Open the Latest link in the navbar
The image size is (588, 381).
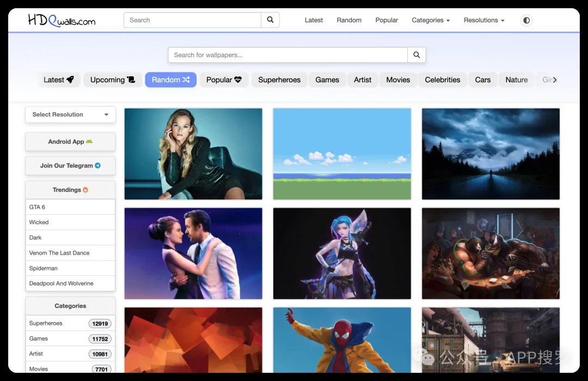pos(314,20)
